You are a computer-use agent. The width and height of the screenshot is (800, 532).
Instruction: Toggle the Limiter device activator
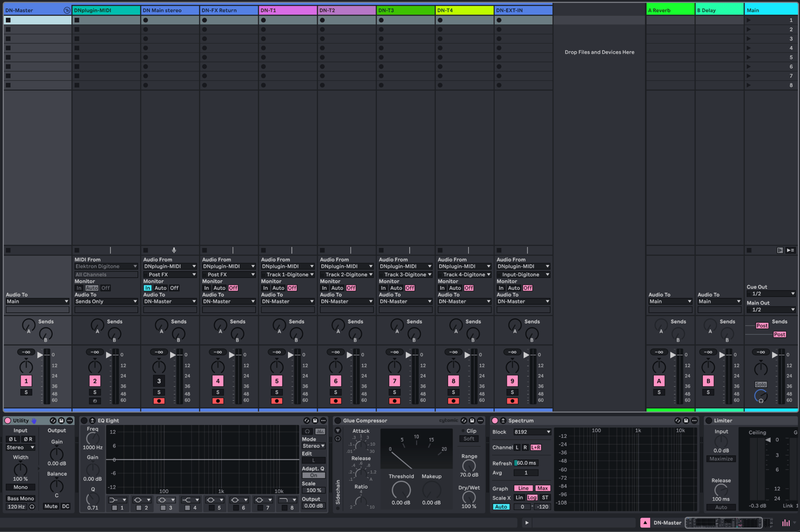point(709,421)
